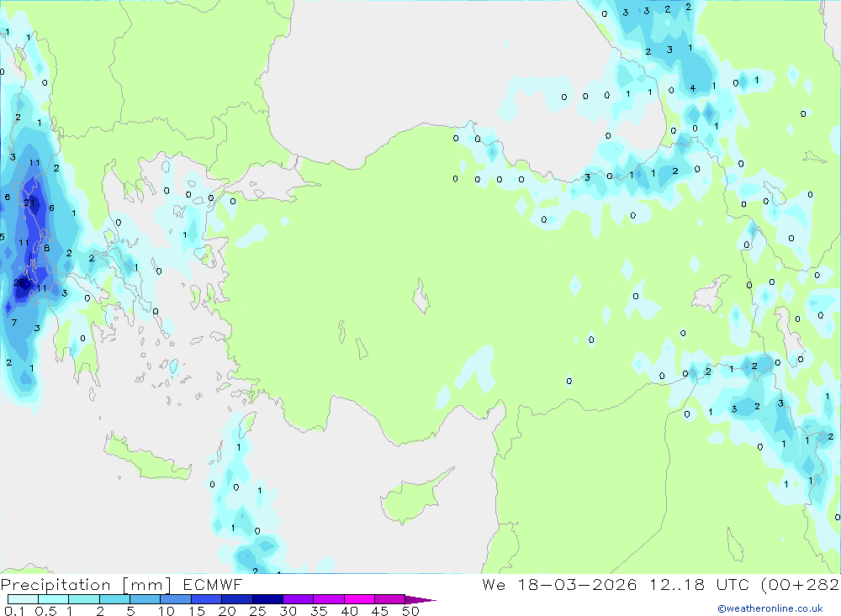841x616 pixels.
Task: Click the precipitation value '7' off western Greece
Action: [14, 322]
